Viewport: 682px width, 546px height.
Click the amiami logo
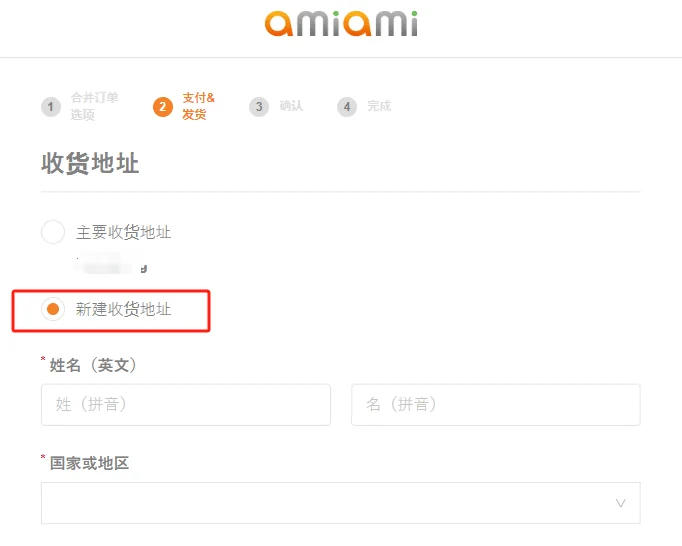coord(341,23)
